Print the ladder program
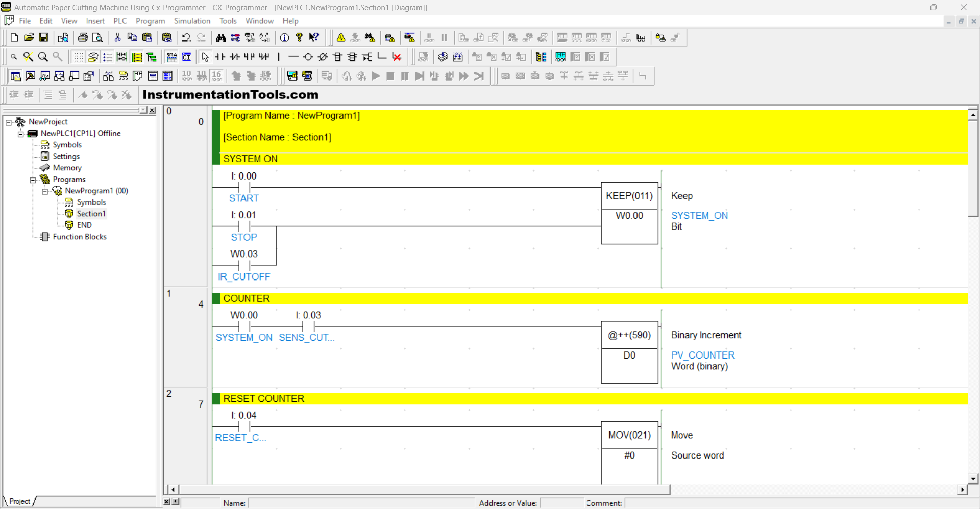Image resolution: width=980 pixels, height=509 pixels. coord(83,38)
